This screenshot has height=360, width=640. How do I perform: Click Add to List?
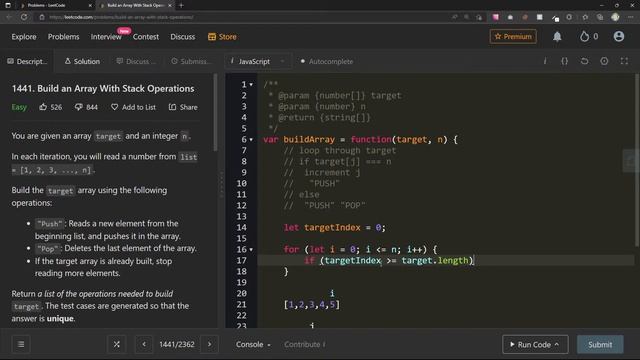(x=133, y=107)
